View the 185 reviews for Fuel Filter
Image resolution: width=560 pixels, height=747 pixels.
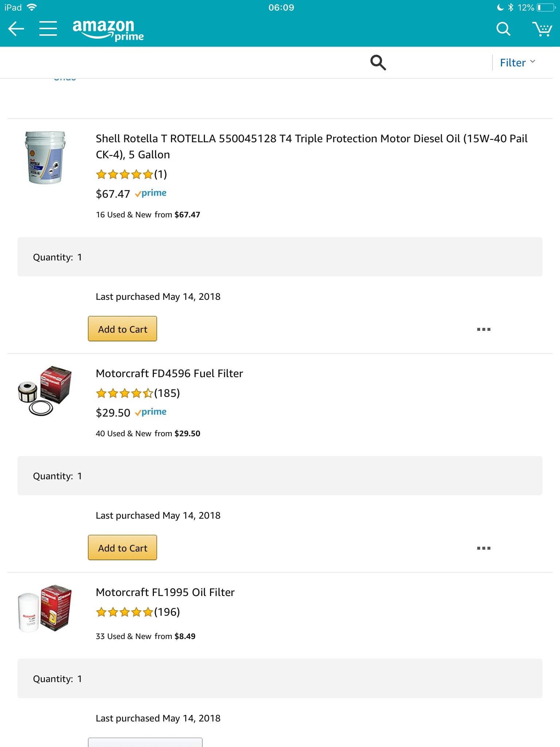(x=138, y=393)
